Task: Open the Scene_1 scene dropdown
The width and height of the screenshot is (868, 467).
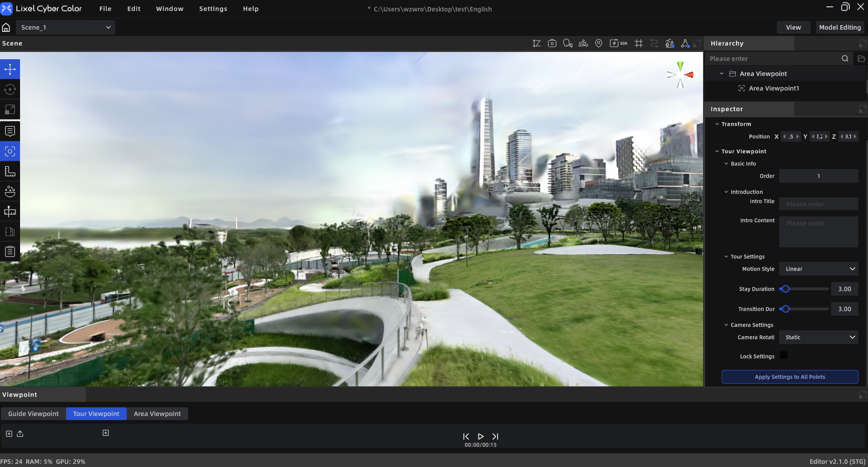Action: (x=66, y=27)
